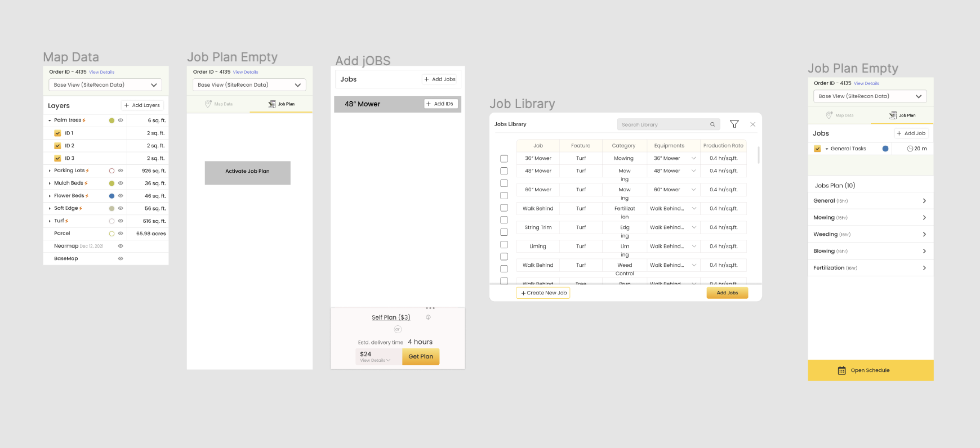Hide the Flower Beds layer using eye icon

pos(121,196)
